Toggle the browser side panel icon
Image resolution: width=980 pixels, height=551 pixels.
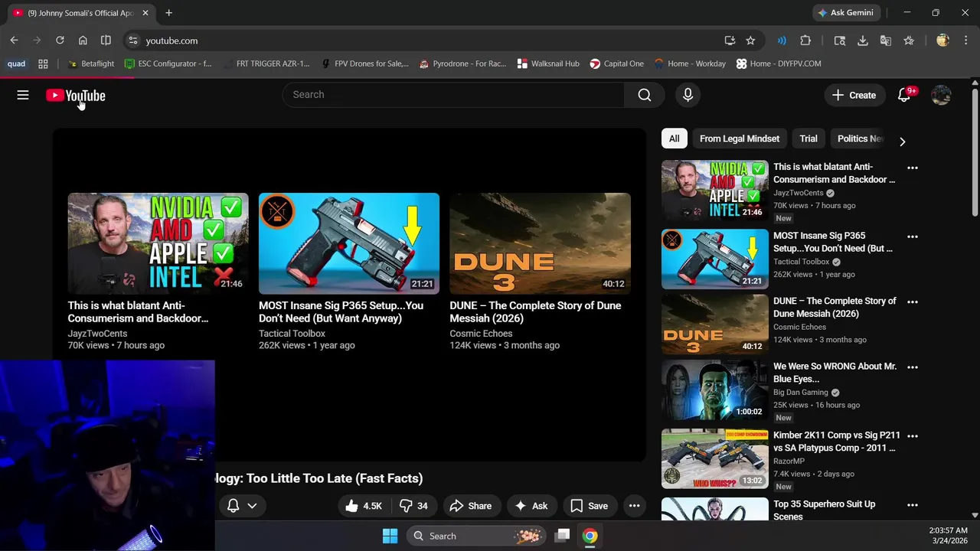106,41
